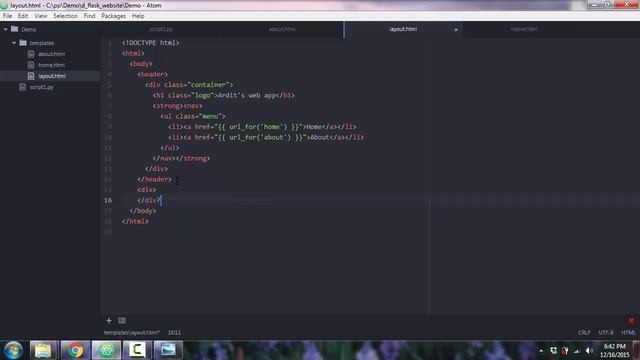The width and height of the screenshot is (640, 360).
Task: Collapse the Demo project folder
Action: pos(6,29)
